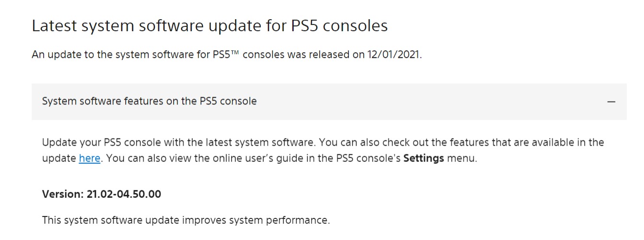Click the "System software features on the PS5 console" header
This screenshot has height=240, width=644.
(149, 102)
